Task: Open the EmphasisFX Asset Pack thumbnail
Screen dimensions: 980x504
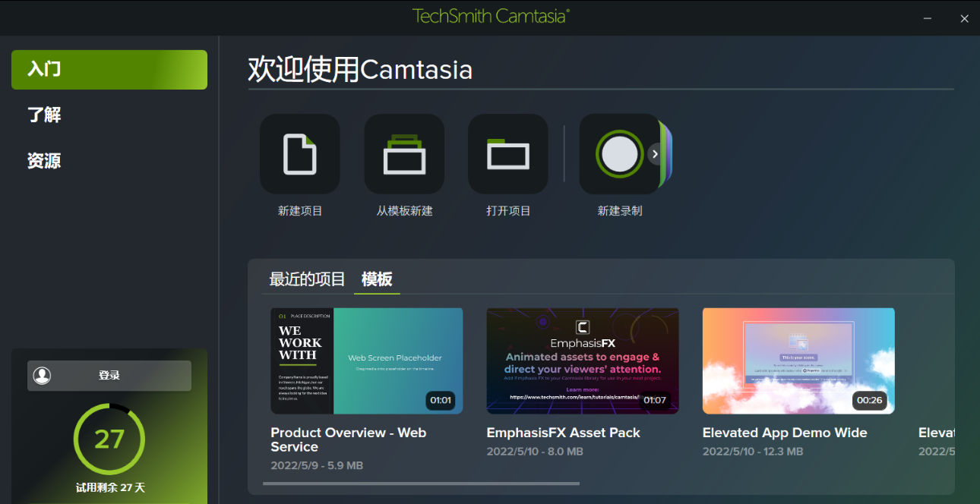Action: [583, 361]
